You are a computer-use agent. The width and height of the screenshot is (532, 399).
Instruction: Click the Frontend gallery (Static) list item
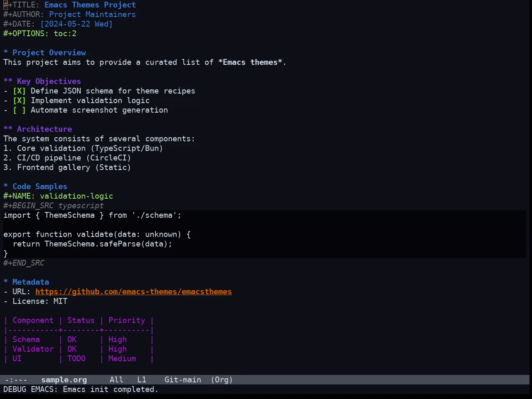pos(67,167)
